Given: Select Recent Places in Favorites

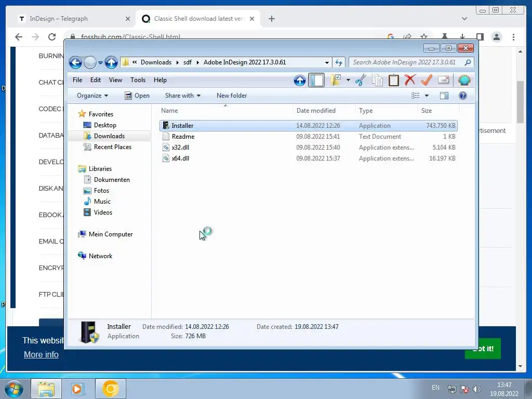Looking at the screenshot, I should coord(112,147).
